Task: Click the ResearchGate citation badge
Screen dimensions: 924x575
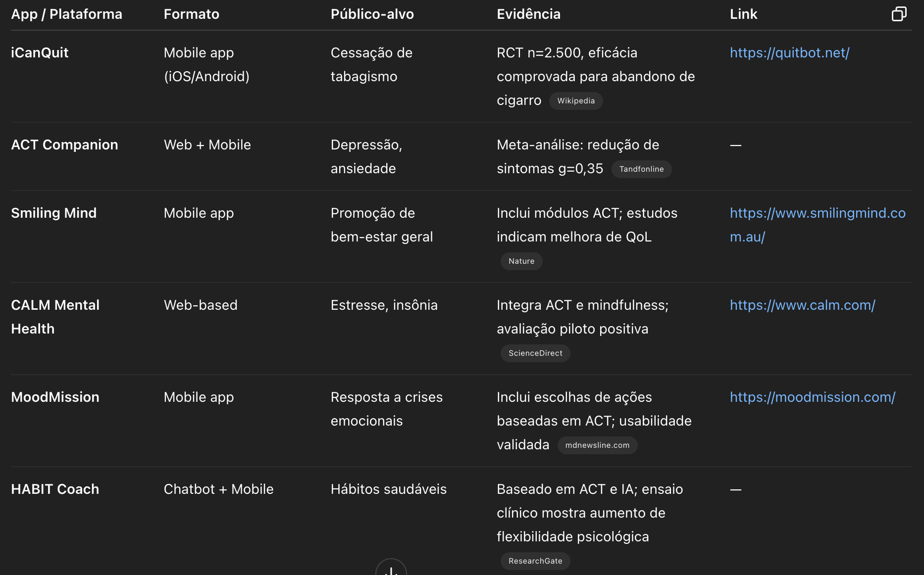Action: coord(535,561)
